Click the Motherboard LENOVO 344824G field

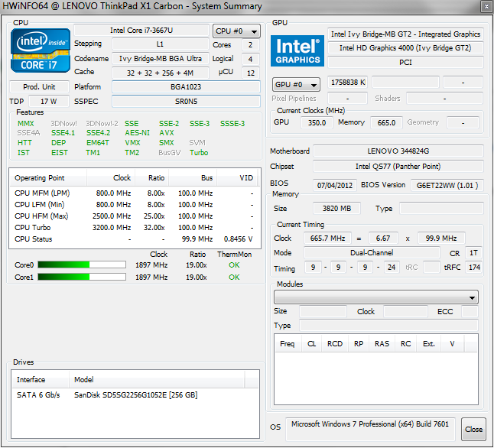[398, 151]
